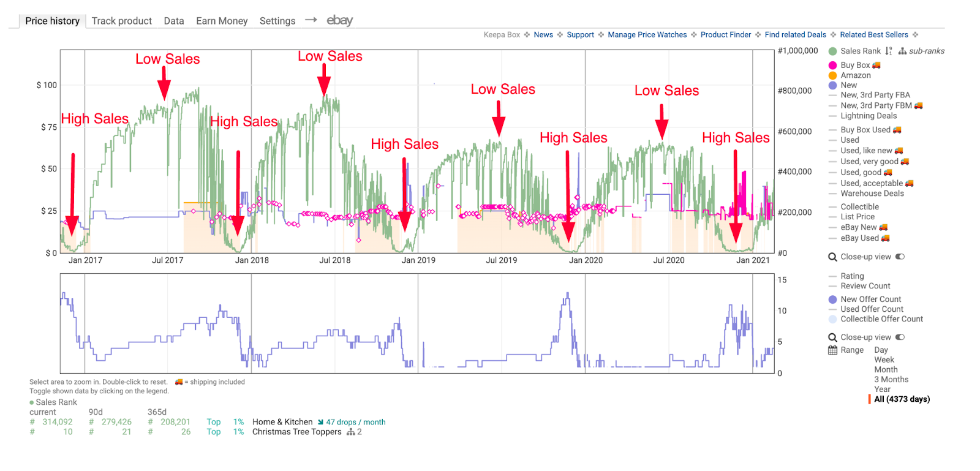
Task: Open the Product Finder link
Action: tap(725, 35)
